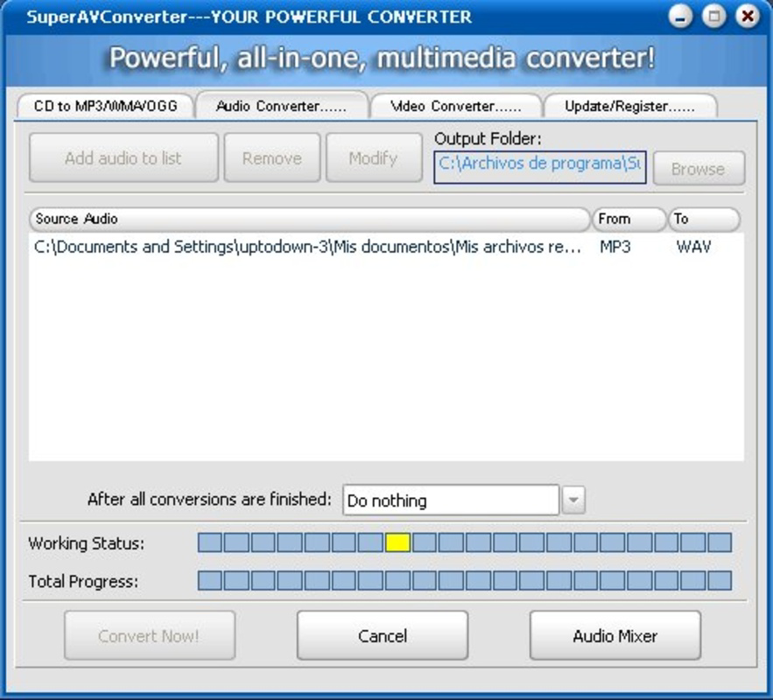Click the yellow Working Status progress block
Image resolution: width=773 pixels, height=700 pixels.
(x=397, y=542)
